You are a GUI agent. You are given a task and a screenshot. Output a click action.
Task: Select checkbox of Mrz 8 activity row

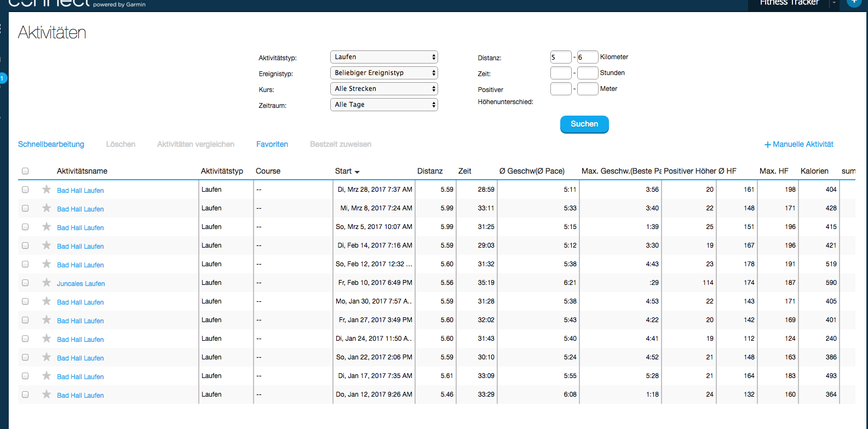tap(25, 208)
